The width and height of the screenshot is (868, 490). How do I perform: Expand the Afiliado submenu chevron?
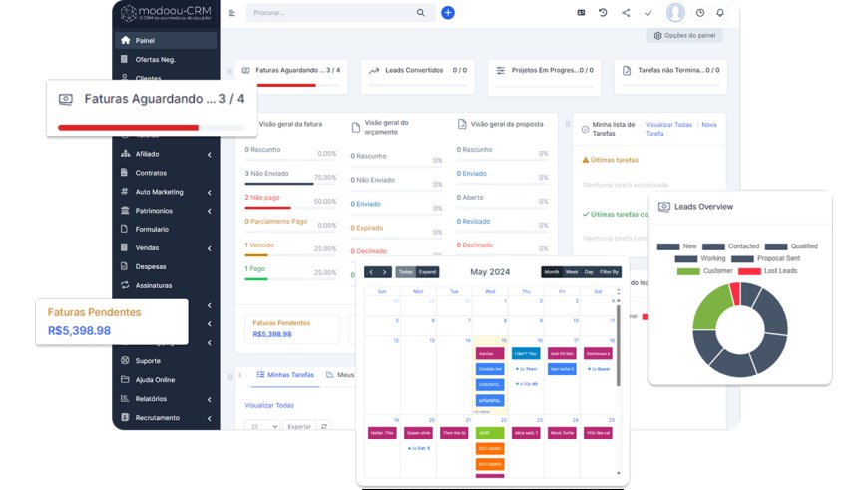tap(210, 155)
